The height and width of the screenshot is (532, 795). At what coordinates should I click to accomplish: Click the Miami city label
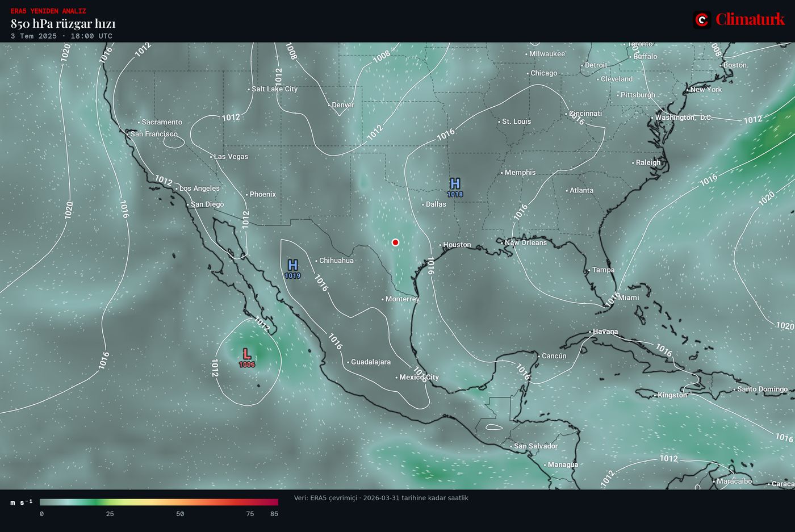(x=628, y=298)
